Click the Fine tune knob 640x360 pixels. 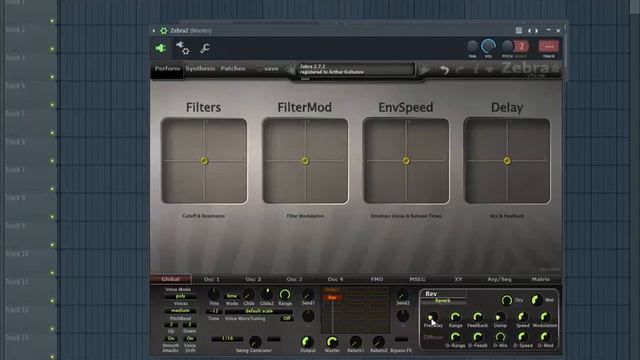pos(214,294)
